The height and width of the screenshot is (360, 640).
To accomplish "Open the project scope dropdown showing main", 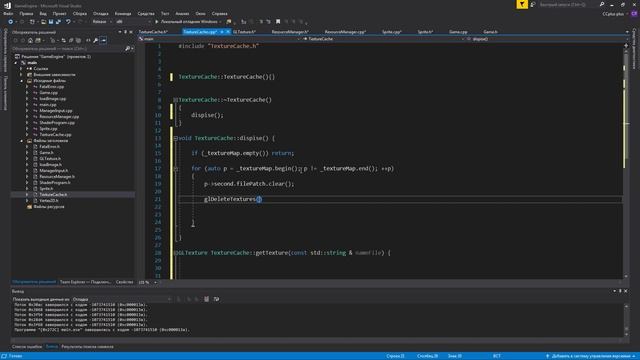I will tap(219, 39).
